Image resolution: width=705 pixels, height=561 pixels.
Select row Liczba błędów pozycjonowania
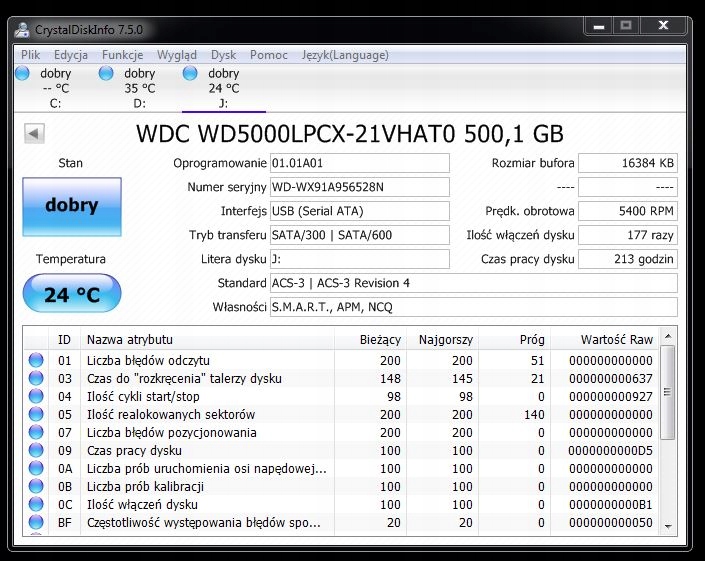(x=342, y=432)
